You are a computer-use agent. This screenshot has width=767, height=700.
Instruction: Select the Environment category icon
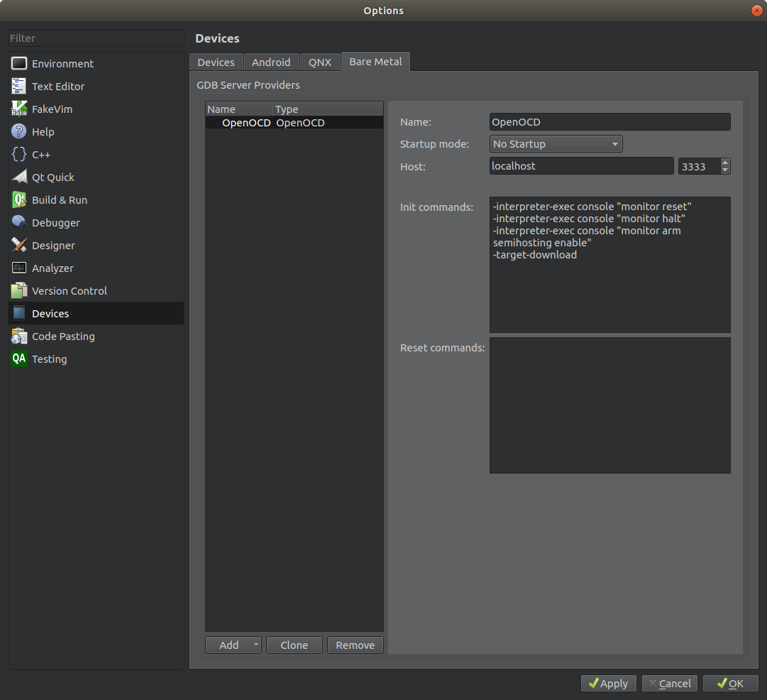tap(20, 64)
